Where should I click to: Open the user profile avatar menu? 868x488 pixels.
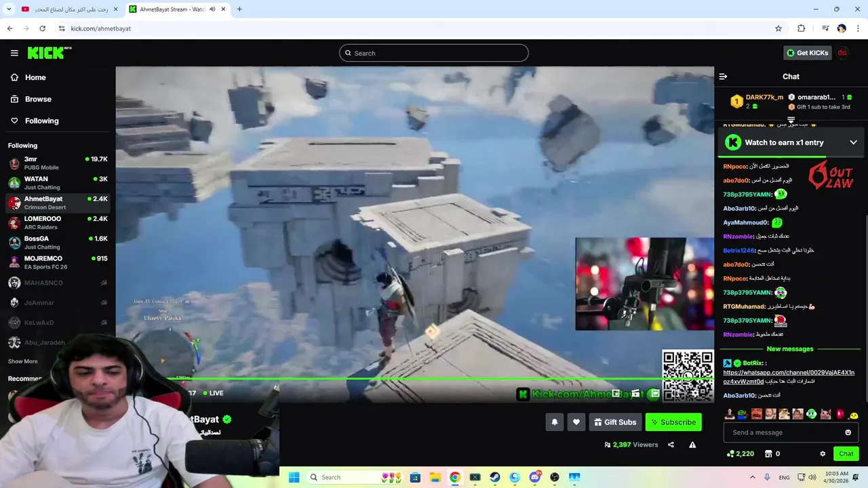click(842, 53)
